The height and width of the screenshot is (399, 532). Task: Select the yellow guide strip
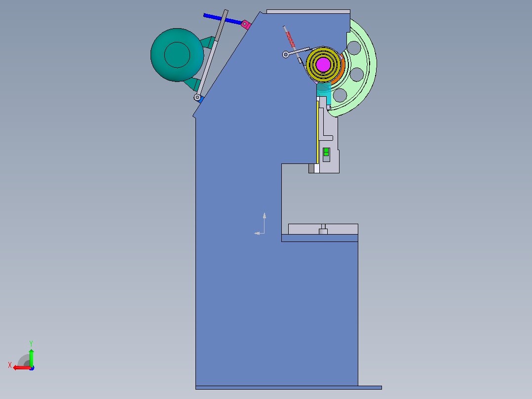pos(318,132)
